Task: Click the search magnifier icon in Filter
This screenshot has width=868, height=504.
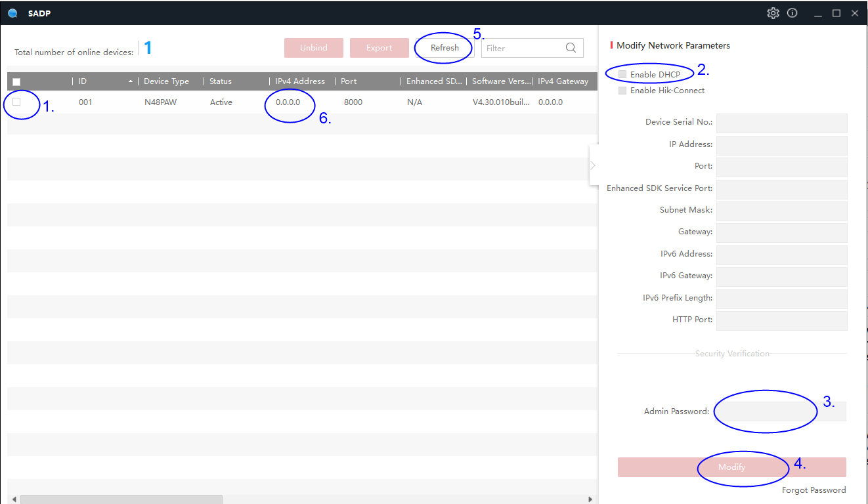Action: 571,48
